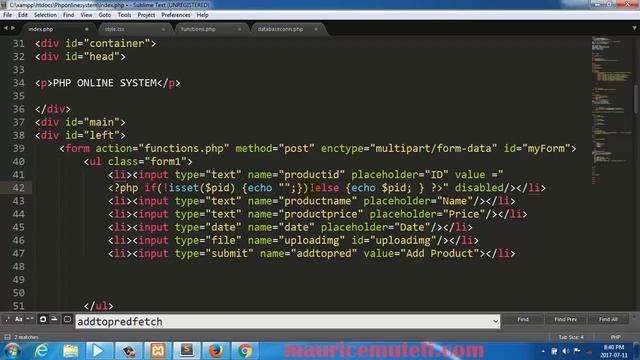The image size is (640, 360).
Task: Toggle the side bar status icon
Action: (7, 337)
